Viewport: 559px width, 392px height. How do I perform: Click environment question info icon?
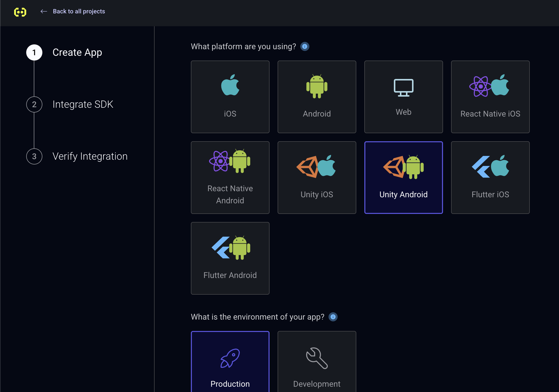[x=333, y=317]
